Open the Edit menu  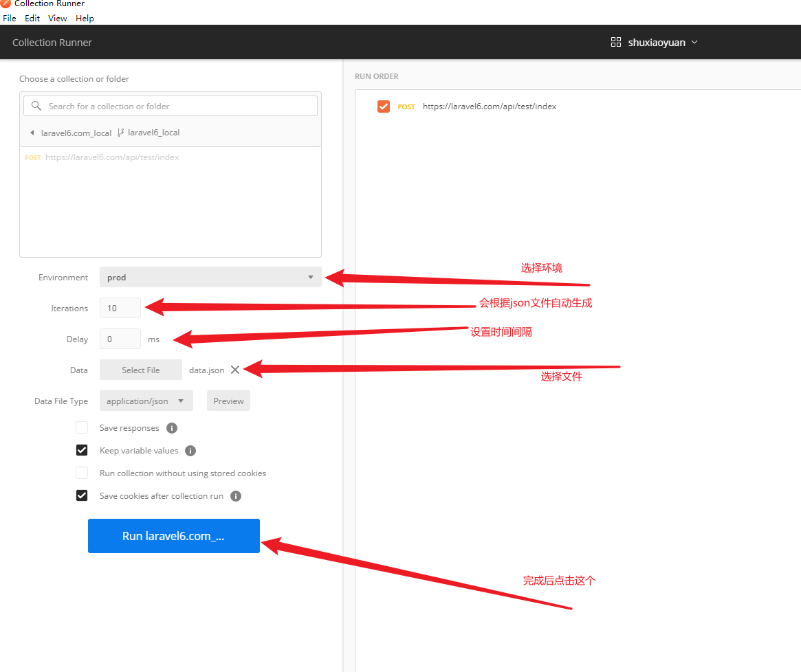pyautogui.click(x=32, y=19)
